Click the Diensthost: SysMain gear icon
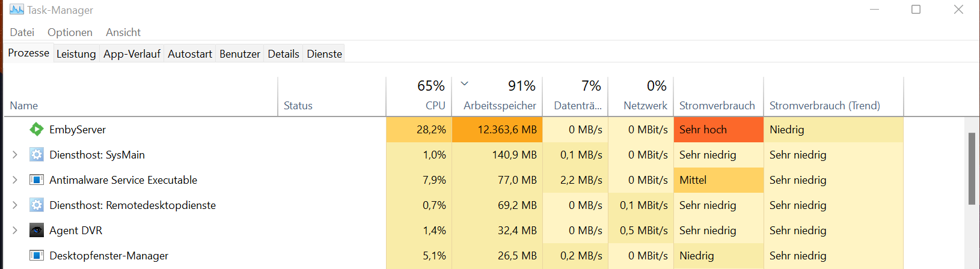This screenshot has height=269, width=980. coord(37,155)
